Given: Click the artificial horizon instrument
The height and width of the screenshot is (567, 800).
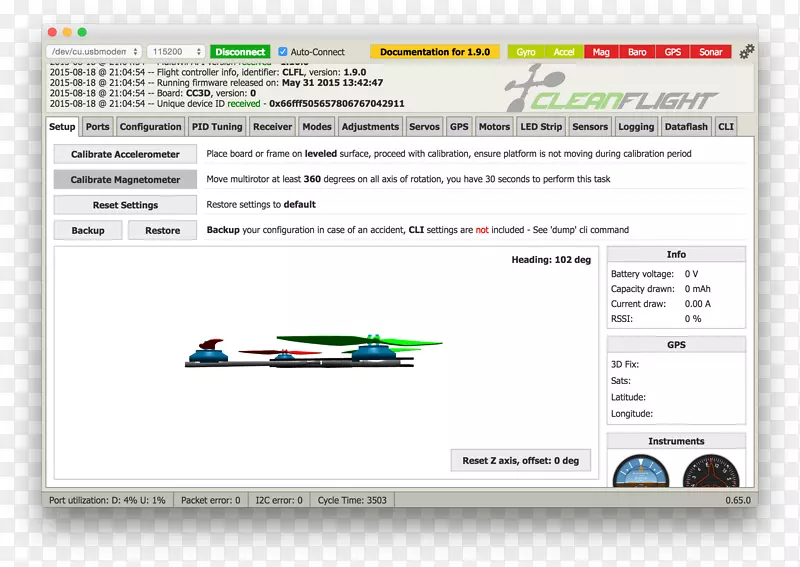Looking at the screenshot, I should (x=640, y=471).
